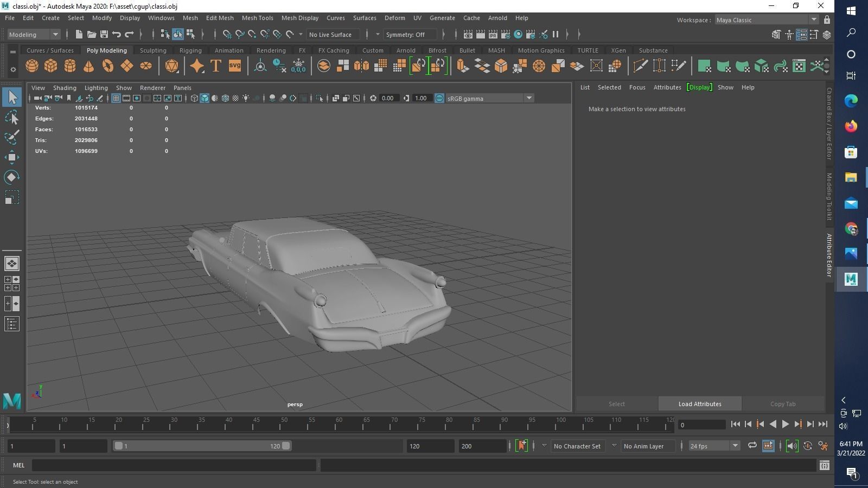
Task: Play the animation forwards
Action: coord(785,424)
